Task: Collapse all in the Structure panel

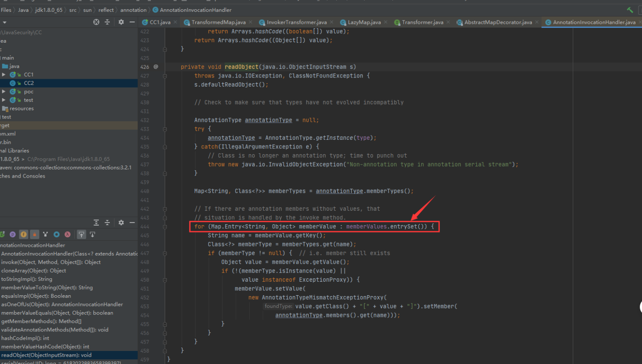Action: click(x=107, y=222)
